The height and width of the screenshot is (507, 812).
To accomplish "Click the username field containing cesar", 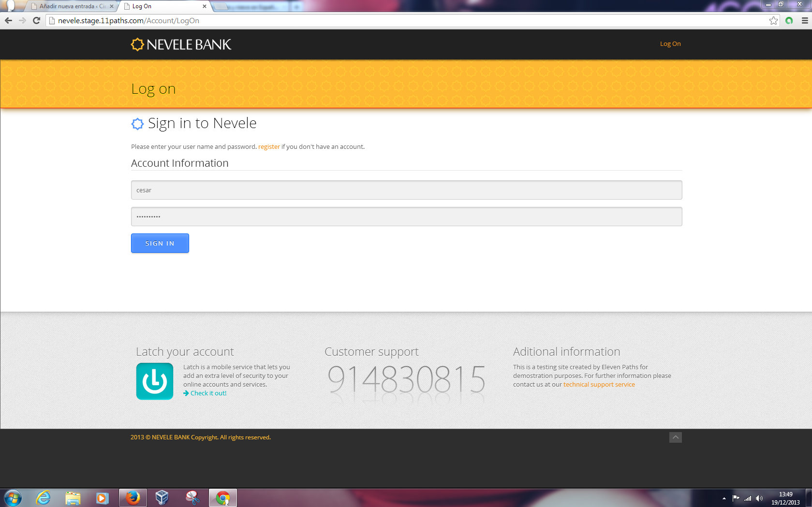I will (406, 190).
